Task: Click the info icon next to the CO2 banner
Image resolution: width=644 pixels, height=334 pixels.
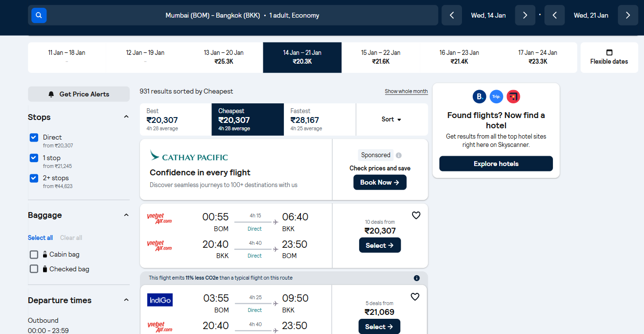Action: tap(416, 278)
